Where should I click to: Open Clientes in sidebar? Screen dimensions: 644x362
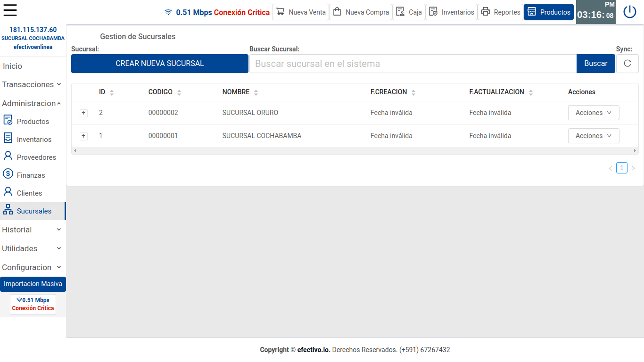[33, 193]
